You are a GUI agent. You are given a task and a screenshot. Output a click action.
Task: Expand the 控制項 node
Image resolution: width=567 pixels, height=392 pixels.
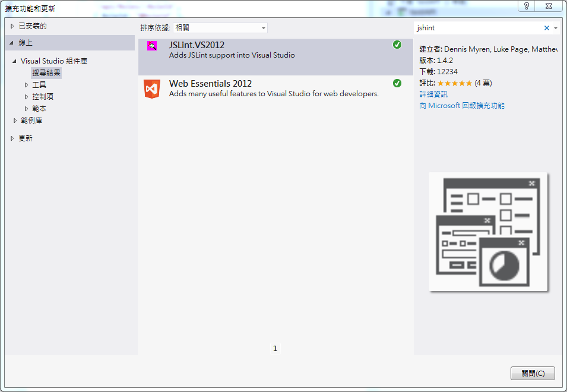pos(26,97)
